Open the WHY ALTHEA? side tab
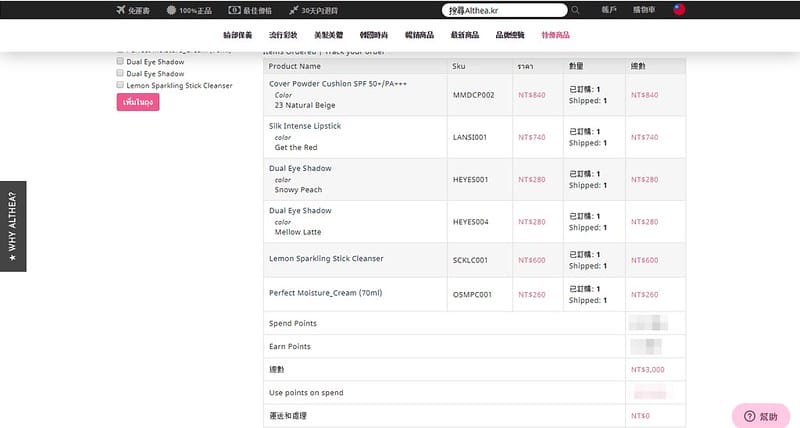Image resolution: width=800 pixels, height=428 pixels. tap(13, 226)
